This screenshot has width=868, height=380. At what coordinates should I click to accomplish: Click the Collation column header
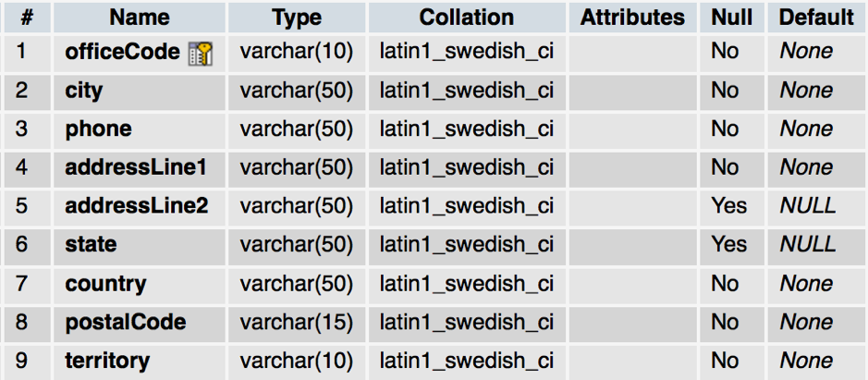point(467,17)
